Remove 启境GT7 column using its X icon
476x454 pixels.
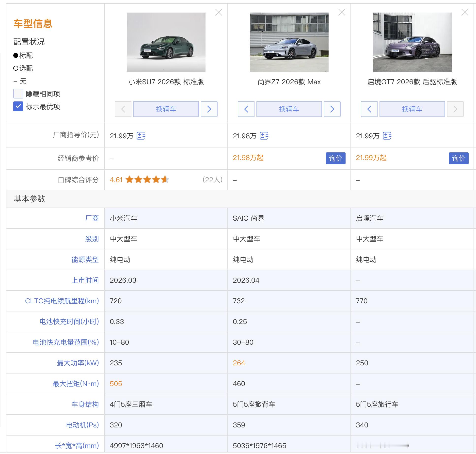click(465, 12)
